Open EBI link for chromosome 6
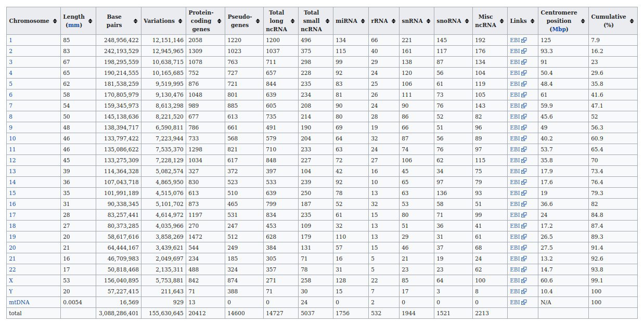 pos(518,95)
